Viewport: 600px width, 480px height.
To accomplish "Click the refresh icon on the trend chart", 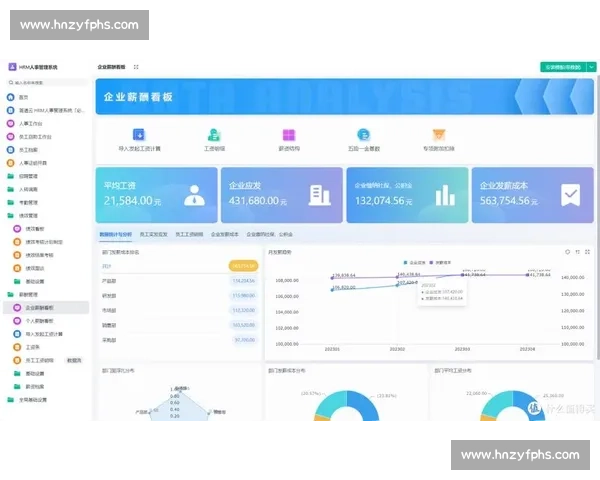I will [x=566, y=252].
